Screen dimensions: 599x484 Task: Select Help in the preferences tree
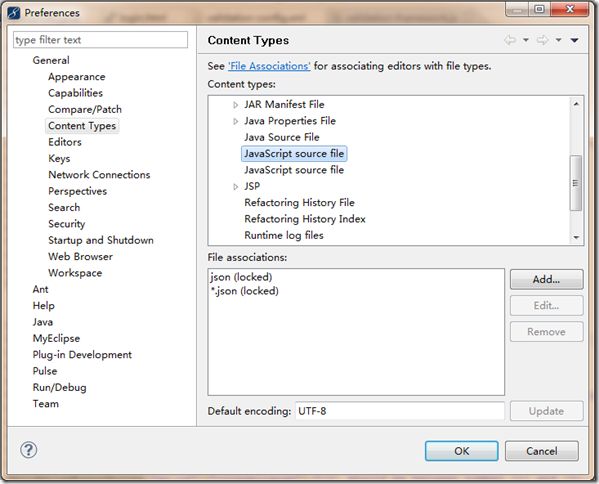44,306
